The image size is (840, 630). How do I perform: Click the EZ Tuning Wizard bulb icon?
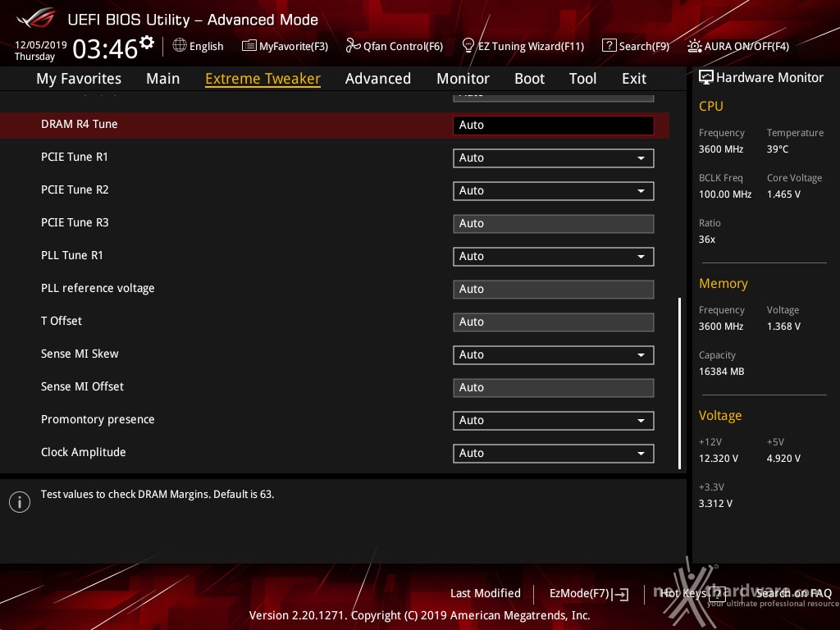[468, 46]
